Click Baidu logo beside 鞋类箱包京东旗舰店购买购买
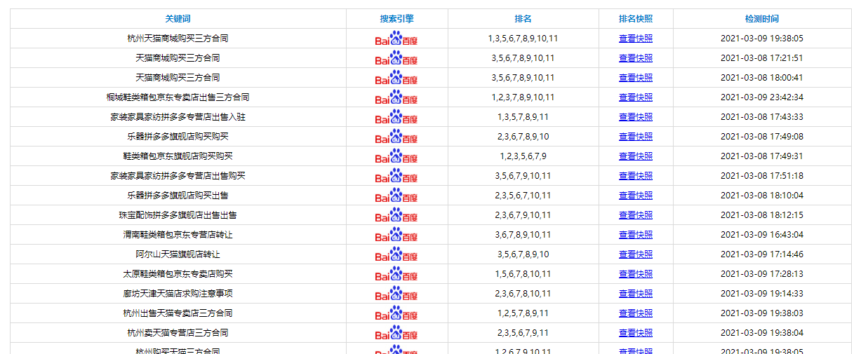The height and width of the screenshot is (354, 868). coord(396,156)
